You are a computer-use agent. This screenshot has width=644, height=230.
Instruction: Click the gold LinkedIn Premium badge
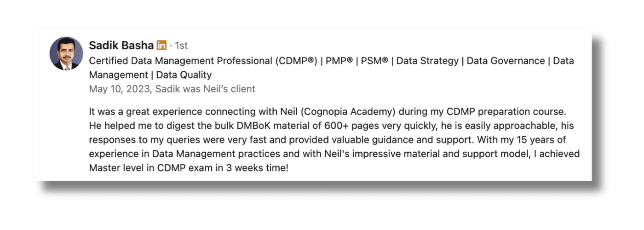(x=161, y=45)
